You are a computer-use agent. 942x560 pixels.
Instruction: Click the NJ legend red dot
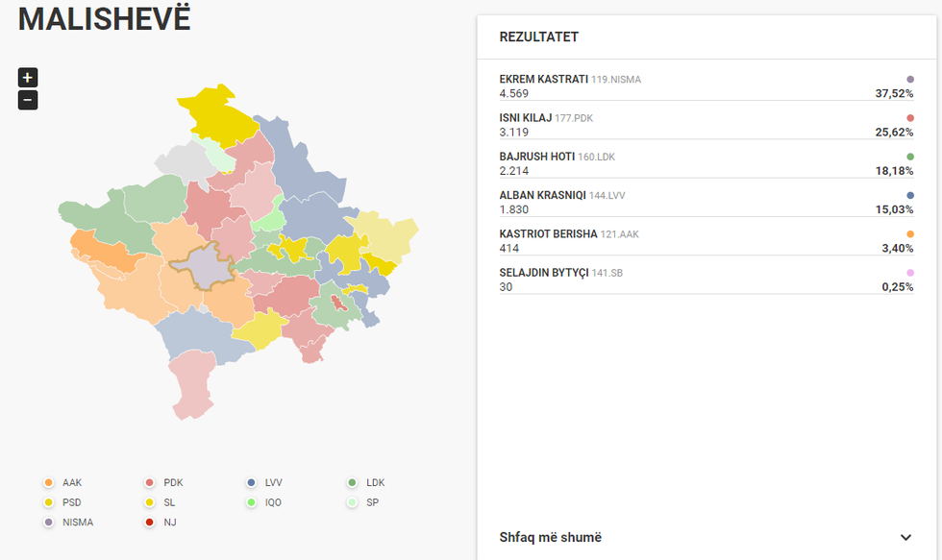coord(150,523)
